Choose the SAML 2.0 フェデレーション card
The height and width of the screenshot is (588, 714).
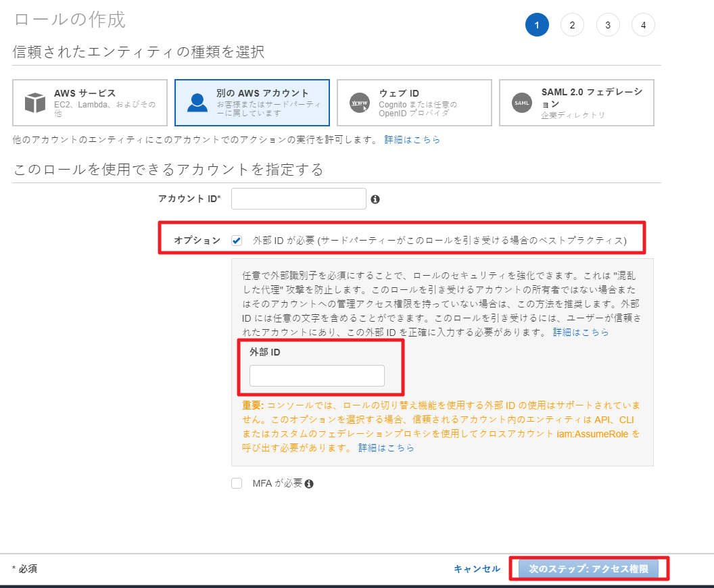pyautogui.click(x=576, y=103)
